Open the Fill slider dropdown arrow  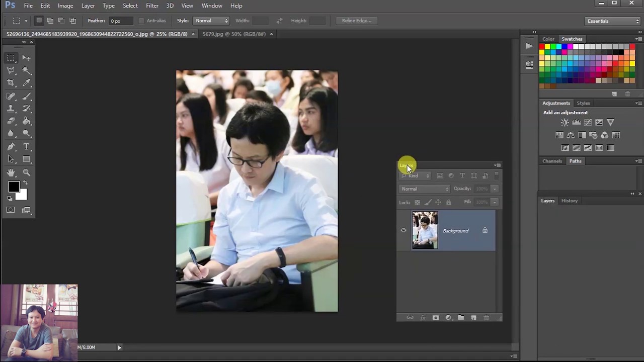click(x=495, y=202)
